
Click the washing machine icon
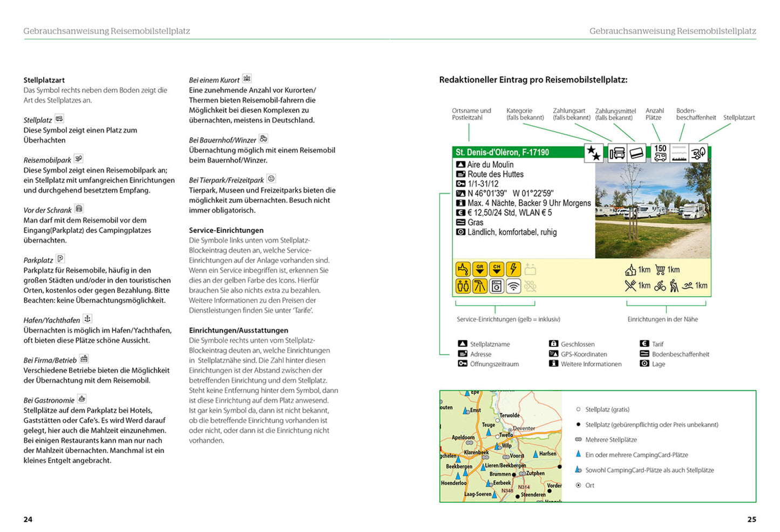click(497, 286)
